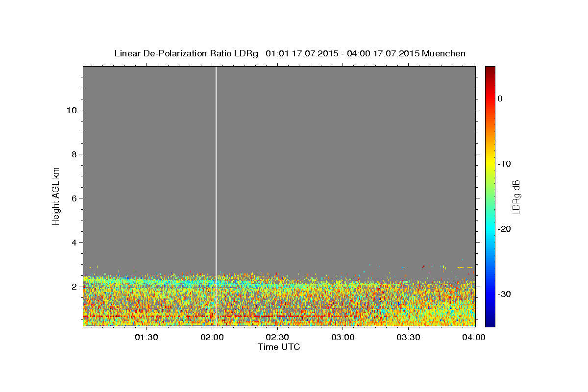Select the 04:00 time tick label
Screen dimensions: 588x392
pos(474,337)
